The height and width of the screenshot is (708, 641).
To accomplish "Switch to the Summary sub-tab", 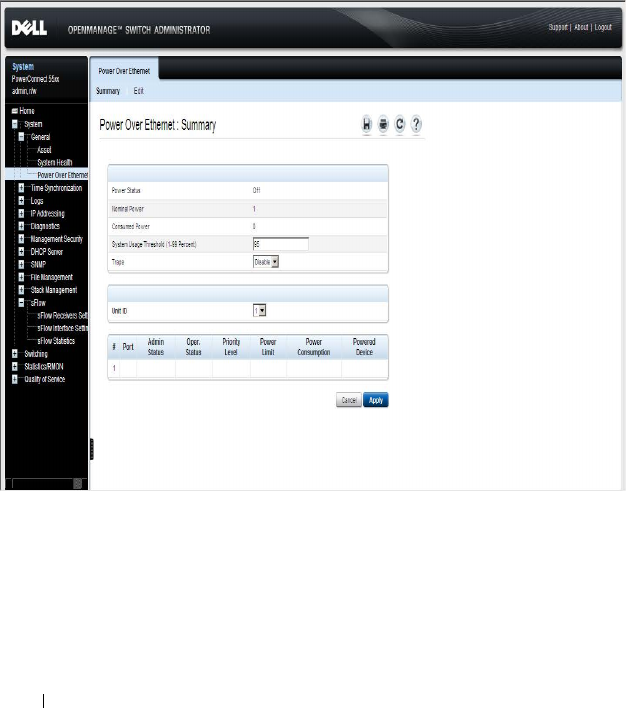I will (x=108, y=91).
